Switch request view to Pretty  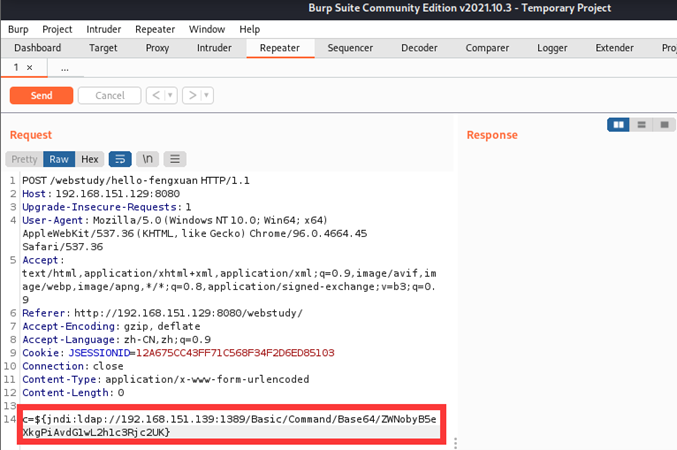tap(24, 159)
